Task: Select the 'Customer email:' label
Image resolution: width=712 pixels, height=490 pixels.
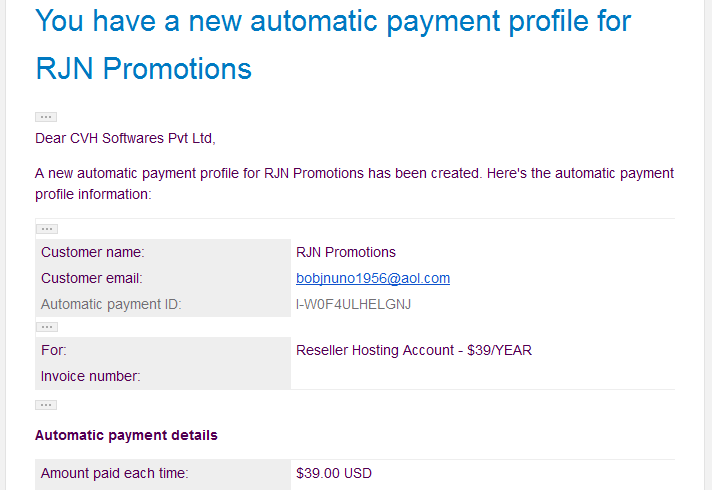Action: coord(92,278)
